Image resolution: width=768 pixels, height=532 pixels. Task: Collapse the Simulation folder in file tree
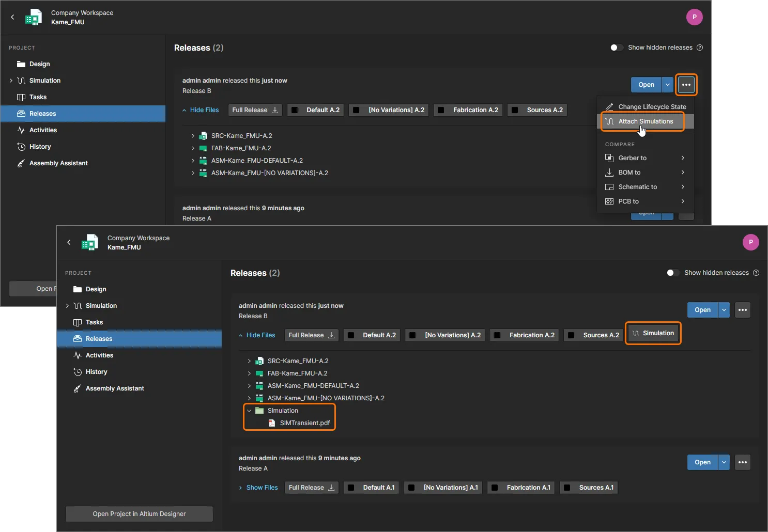coord(249,411)
